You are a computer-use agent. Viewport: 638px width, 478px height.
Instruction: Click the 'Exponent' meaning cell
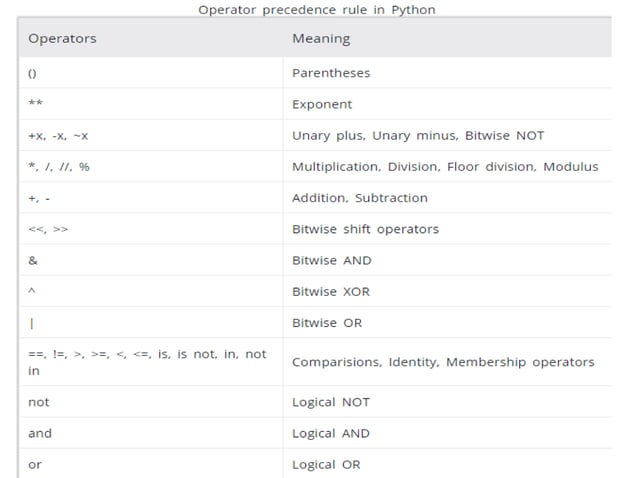322,104
